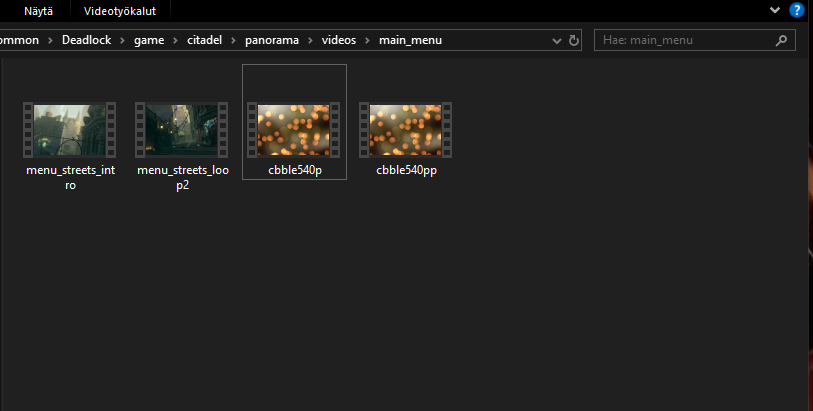Expand subfolders arrow after Deadlock

123,40
